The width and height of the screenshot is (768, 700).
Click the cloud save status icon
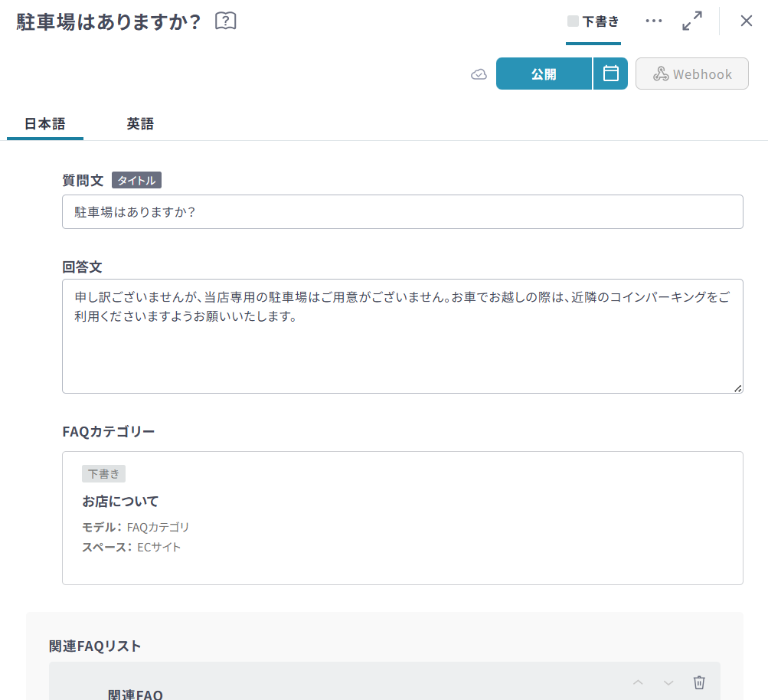point(479,74)
